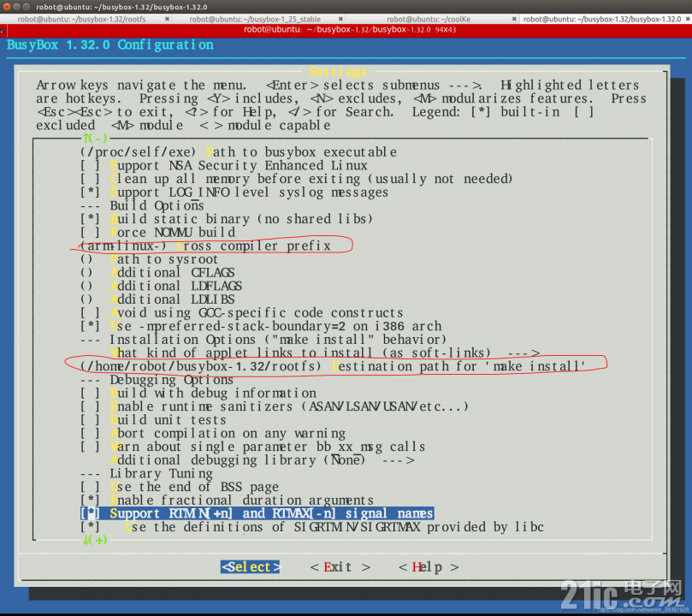The height and width of the screenshot is (616, 692).
Task: Close the busybox-1.32/rootfs terminal tab
Action: click(x=168, y=19)
